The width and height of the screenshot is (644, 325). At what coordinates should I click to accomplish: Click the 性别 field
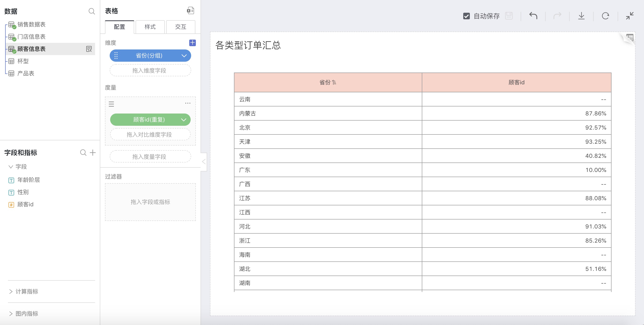(23, 192)
